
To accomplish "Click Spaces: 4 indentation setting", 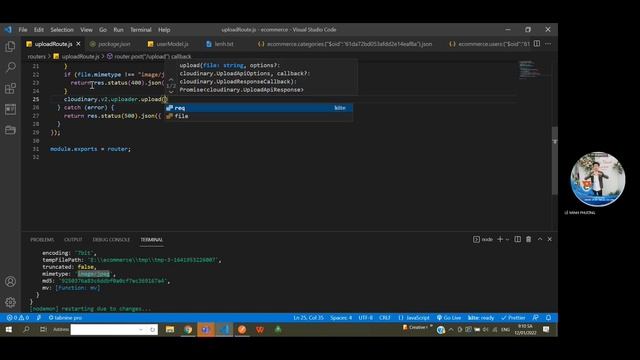I will click(x=341, y=318).
